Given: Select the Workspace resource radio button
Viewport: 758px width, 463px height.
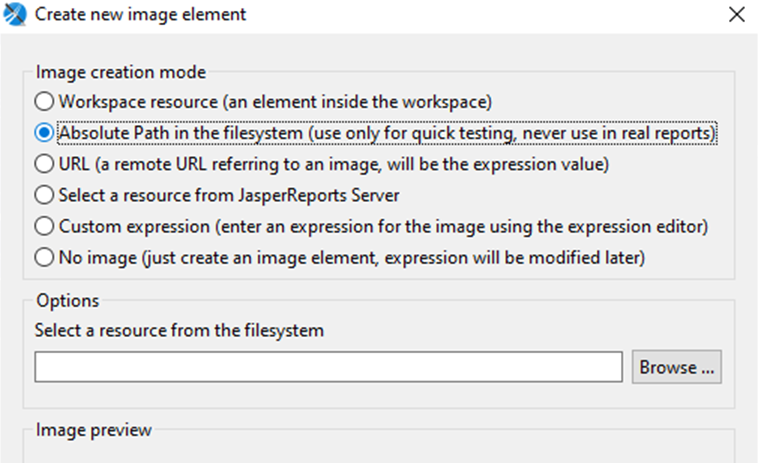Looking at the screenshot, I should [44, 101].
